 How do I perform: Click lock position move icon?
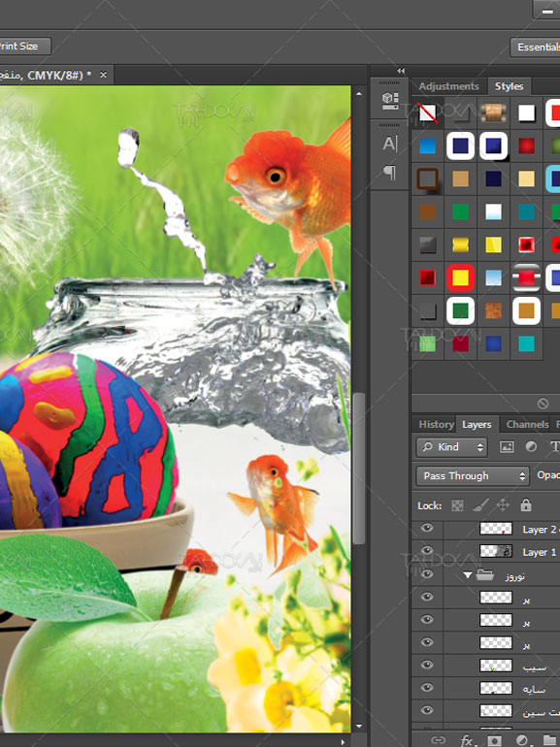pyautogui.click(x=503, y=505)
